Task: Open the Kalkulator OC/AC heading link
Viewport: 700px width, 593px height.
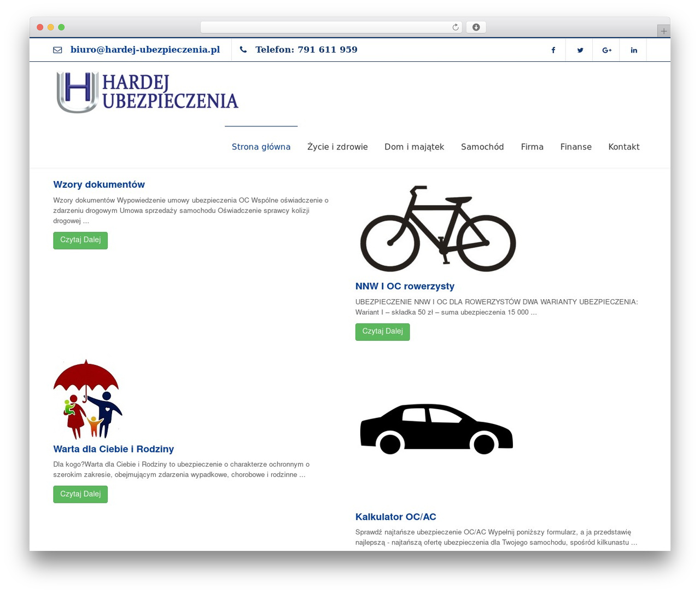Action: 395,518
